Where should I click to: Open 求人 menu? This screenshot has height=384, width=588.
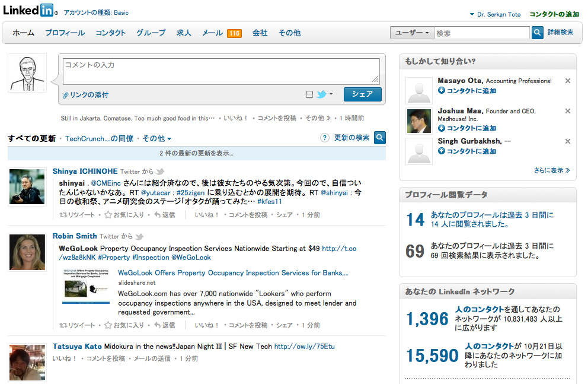pos(184,33)
